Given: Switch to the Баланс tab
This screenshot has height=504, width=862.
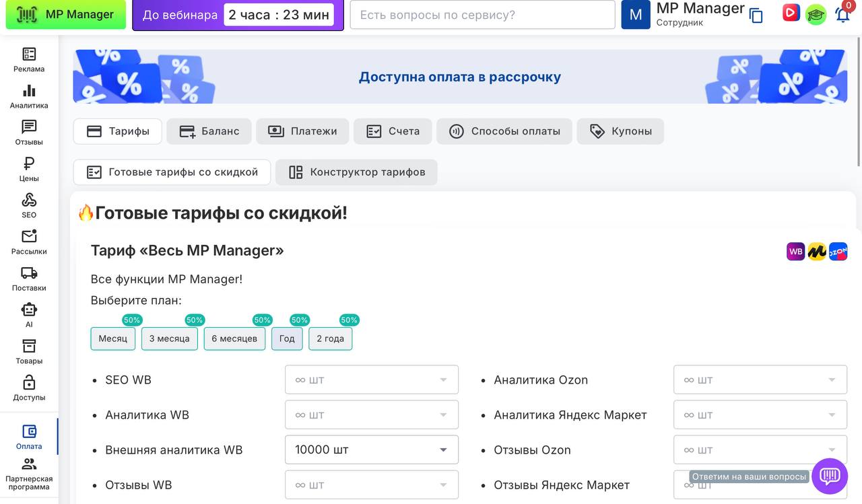Looking at the screenshot, I should [209, 131].
